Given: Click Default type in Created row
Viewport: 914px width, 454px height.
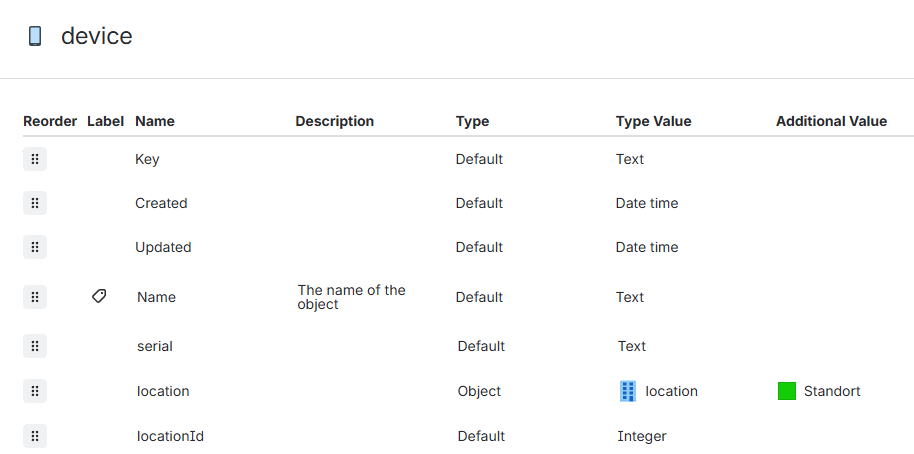Looking at the screenshot, I should click(x=479, y=203).
